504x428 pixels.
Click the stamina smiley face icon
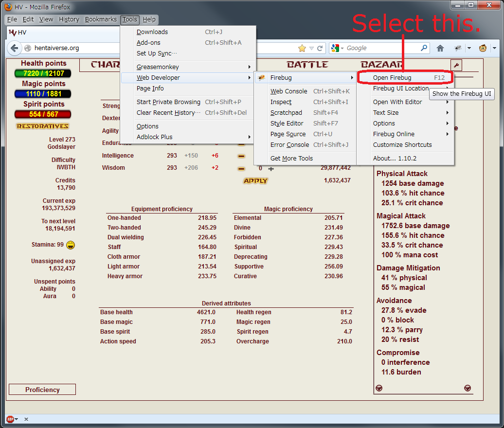tap(71, 245)
